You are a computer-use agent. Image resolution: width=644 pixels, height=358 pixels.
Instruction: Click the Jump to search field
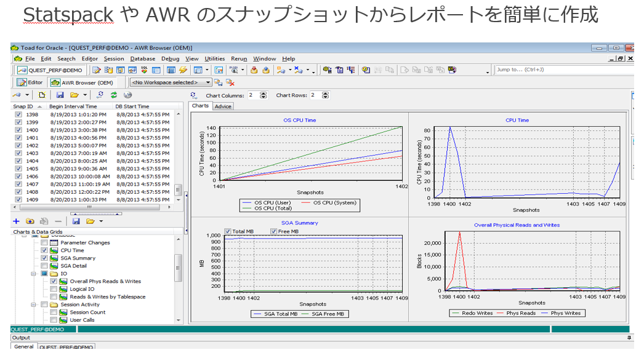tap(563, 70)
